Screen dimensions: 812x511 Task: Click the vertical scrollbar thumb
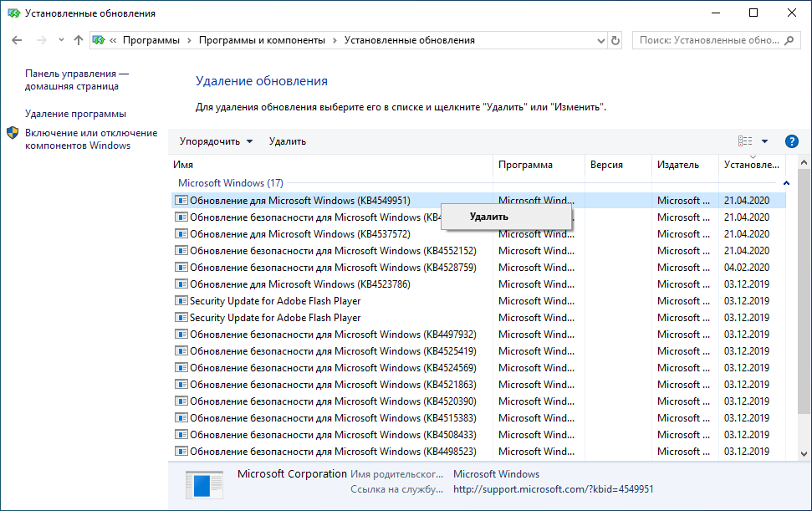(x=804, y=293)
